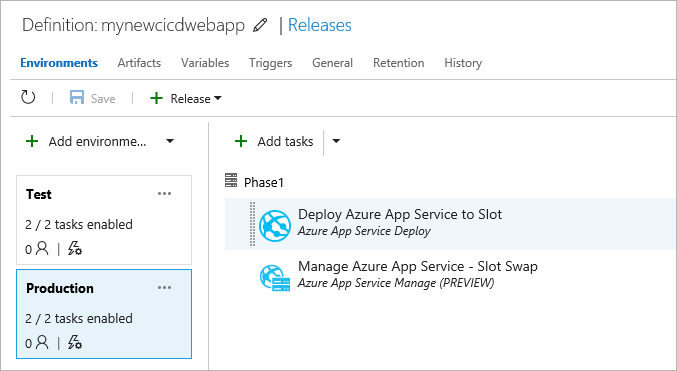Open the Variables tab
677x371 pixels.
point(205,63)
